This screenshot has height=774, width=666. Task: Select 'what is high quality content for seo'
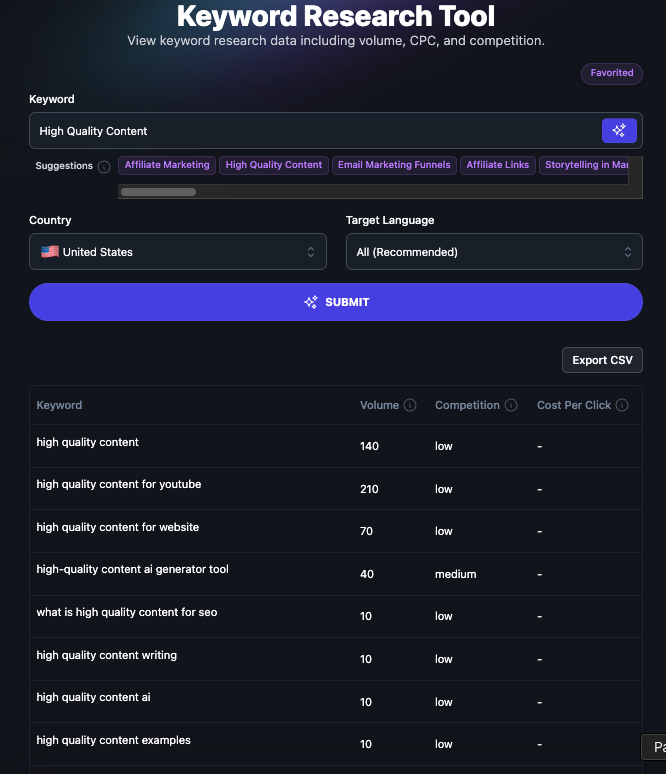pos(336,617)
